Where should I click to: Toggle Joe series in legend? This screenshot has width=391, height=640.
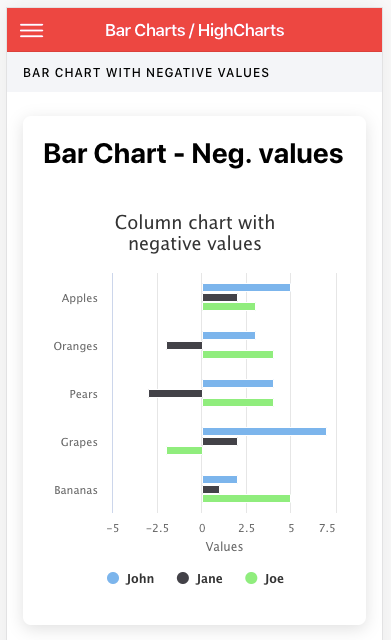(x=264, y=578)
